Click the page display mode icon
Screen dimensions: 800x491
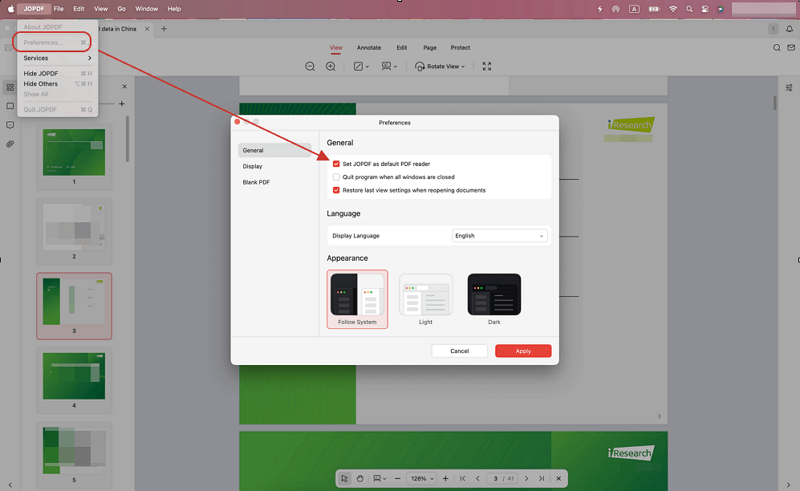click(x=386, y=66)
